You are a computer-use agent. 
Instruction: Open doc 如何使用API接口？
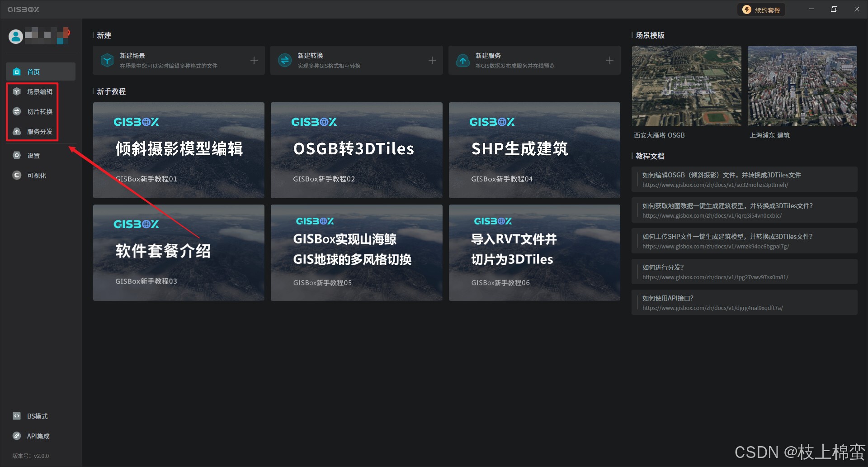click(x=745, y=302)
